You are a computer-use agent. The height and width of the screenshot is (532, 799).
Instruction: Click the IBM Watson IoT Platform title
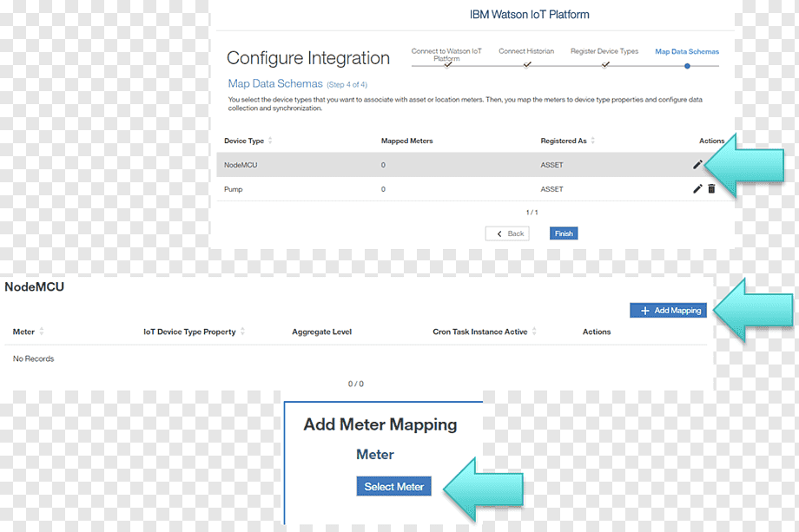530,15
